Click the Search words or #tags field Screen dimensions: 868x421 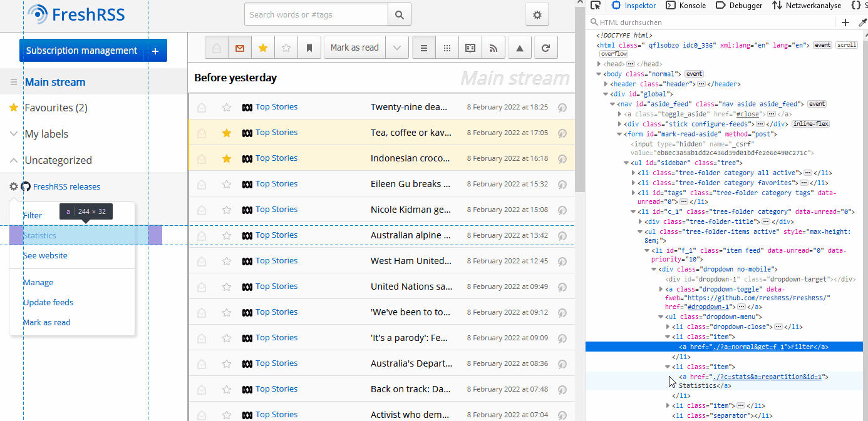tap(316, 14)
